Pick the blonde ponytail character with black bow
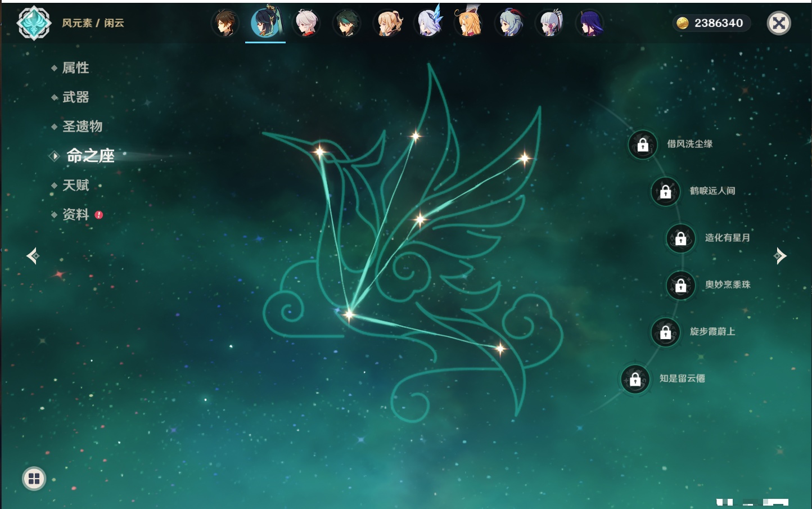The height and width of the screenshot is (509, 812). tap(388, 23)
